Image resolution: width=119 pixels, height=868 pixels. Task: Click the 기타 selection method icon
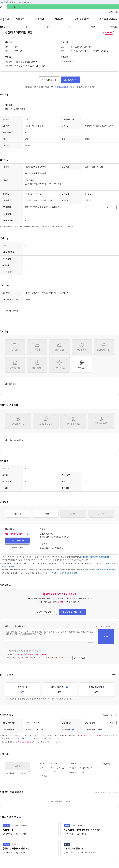coord(101,513)
